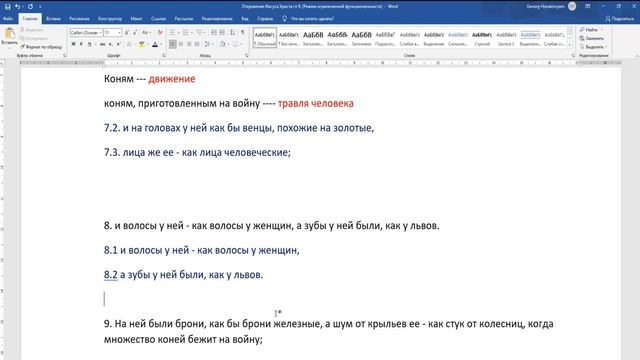Apply a multilevel list
Image resolution: width=640 pixels, height=360 pixels.
pyautogui.click(x=200, y=33)
